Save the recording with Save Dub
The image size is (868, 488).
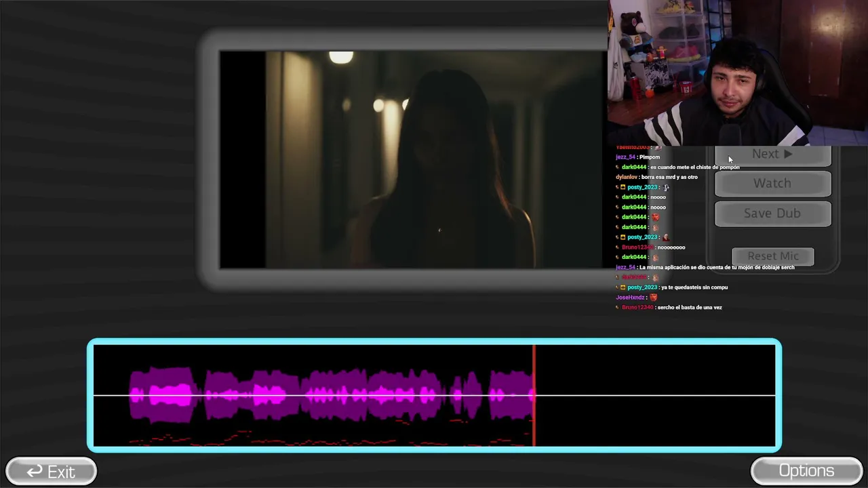[772, 213]
